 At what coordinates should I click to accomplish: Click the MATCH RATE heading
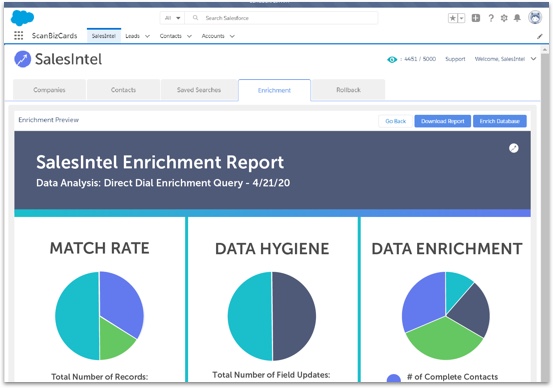click(x=99, y=248)
